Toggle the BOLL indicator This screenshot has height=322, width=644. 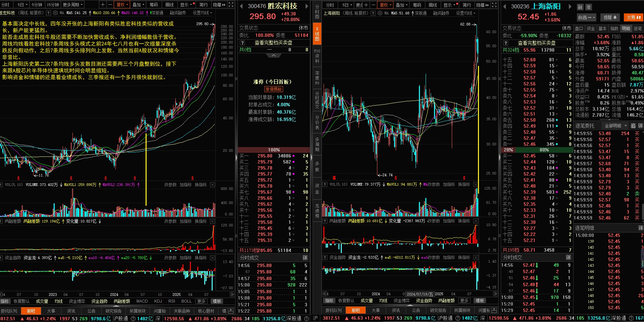tap(186, 301)
